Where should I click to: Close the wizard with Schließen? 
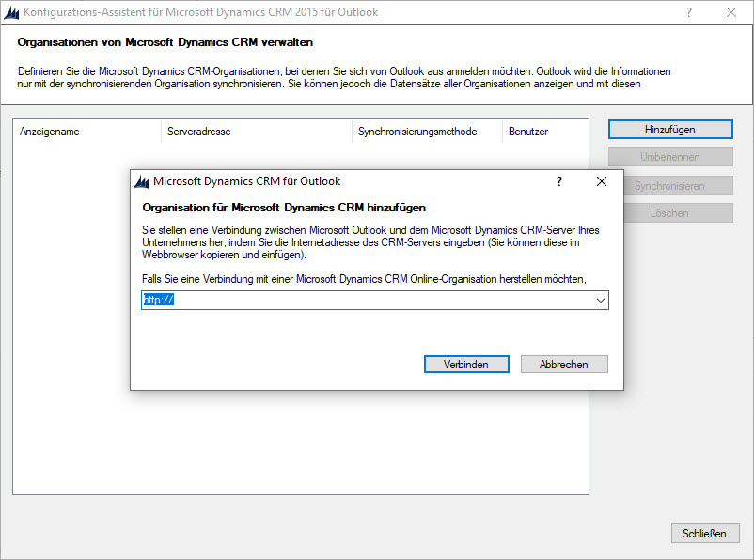[x=705, y=533]
